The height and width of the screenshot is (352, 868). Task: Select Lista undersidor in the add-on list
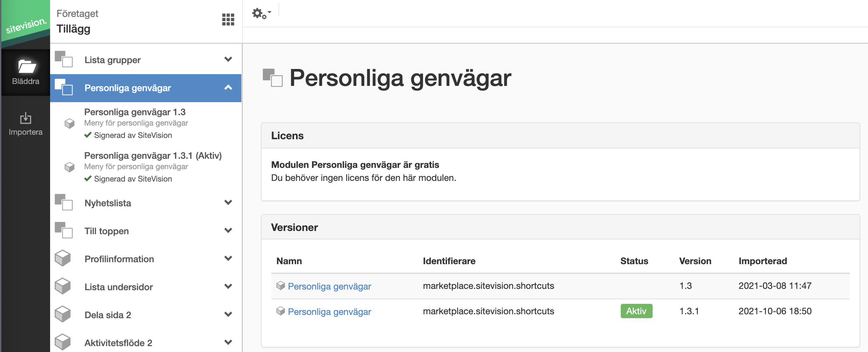pyautogui.click(x=146, y=287)
